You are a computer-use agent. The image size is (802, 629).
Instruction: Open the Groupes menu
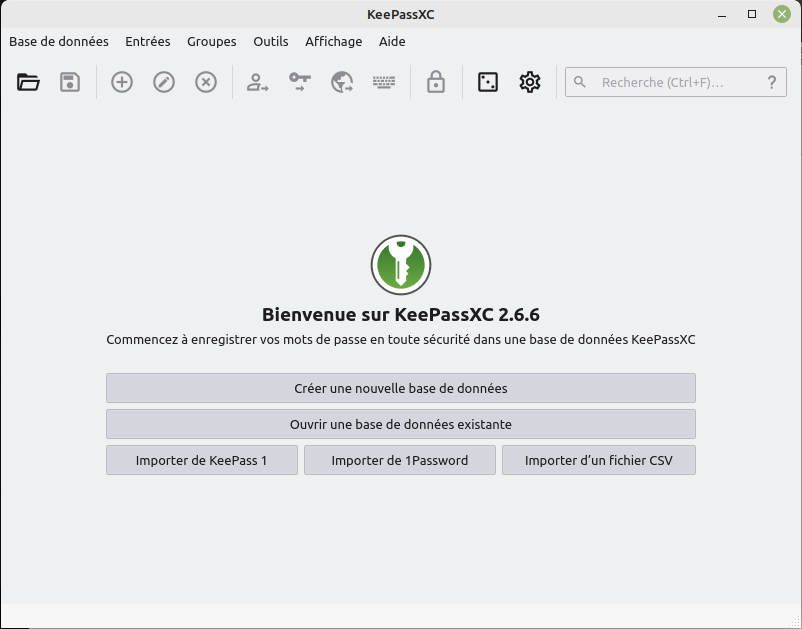(212, 41)
